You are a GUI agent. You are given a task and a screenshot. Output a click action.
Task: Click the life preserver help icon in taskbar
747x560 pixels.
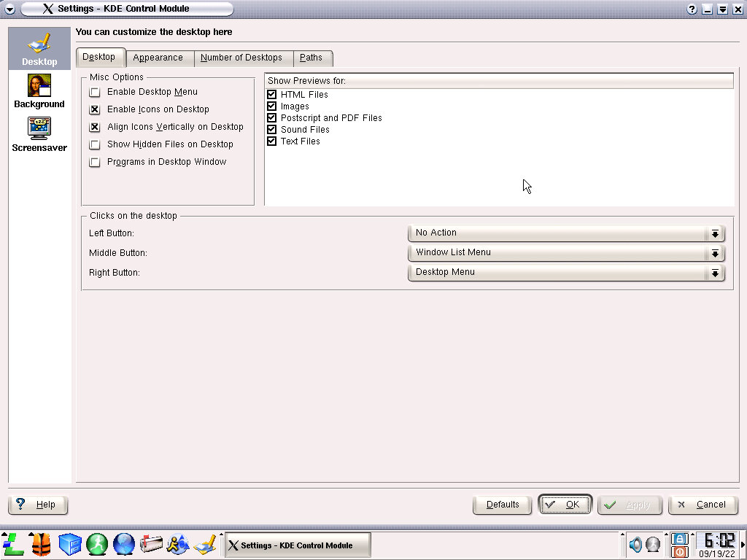[x=41, y=544]
